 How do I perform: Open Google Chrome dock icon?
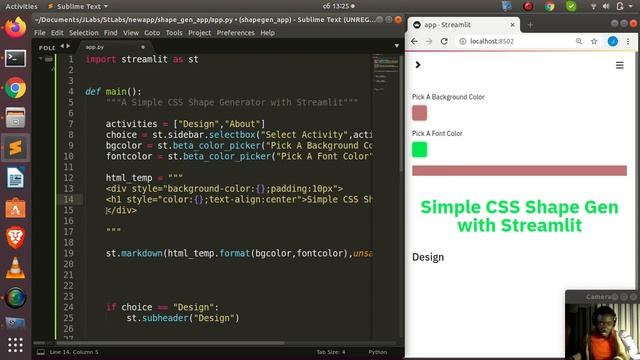point(16,88)
